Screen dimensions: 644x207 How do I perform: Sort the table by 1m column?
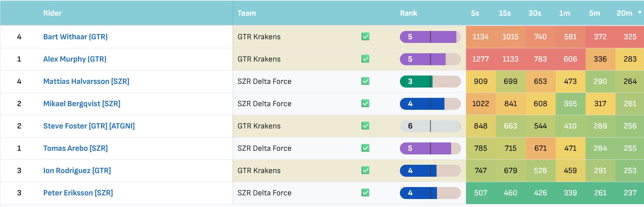click(565, 13)
